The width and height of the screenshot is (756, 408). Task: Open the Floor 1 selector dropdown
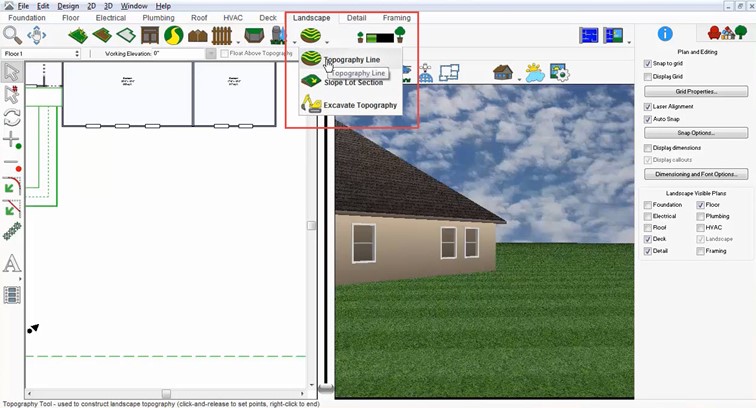pyautogui.click(x=41, y=54)
